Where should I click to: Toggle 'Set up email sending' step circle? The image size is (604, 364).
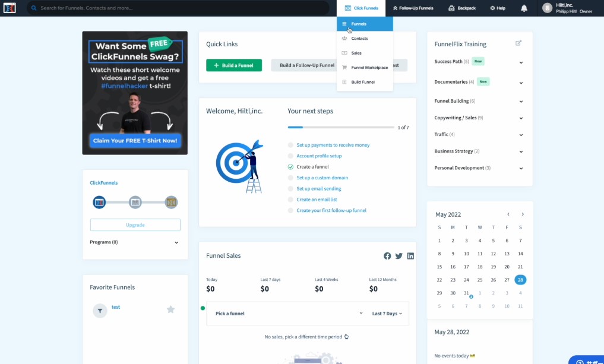290,189
